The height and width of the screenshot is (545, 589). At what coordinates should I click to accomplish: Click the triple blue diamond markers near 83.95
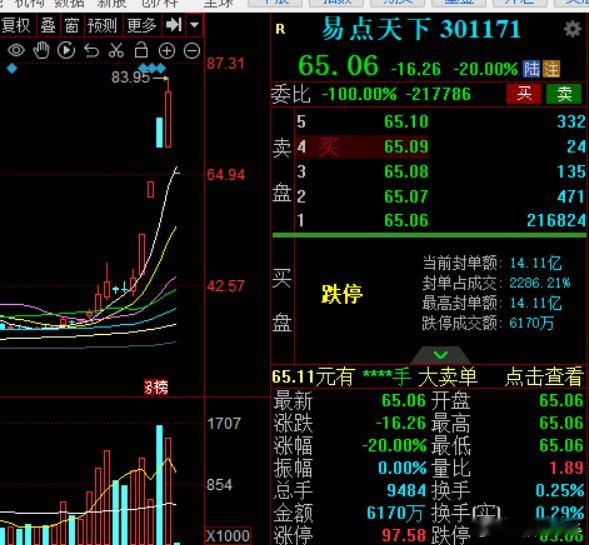(x=152, y=68)
